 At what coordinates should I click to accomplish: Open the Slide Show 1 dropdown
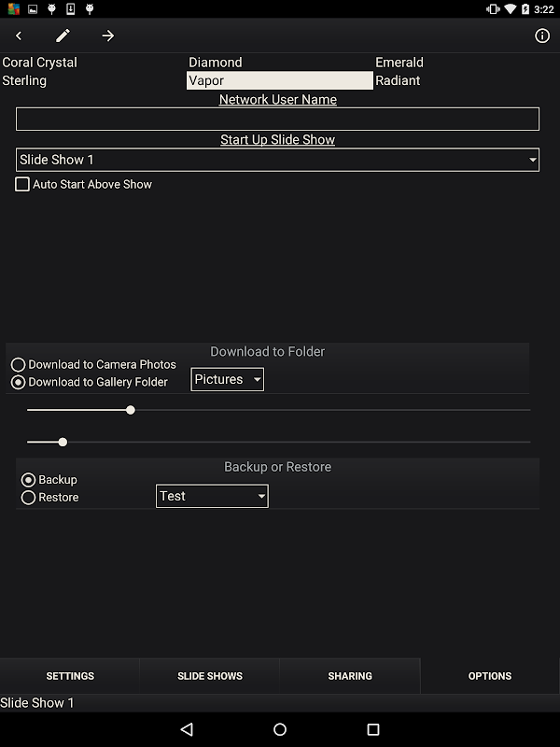click(277, 160)
